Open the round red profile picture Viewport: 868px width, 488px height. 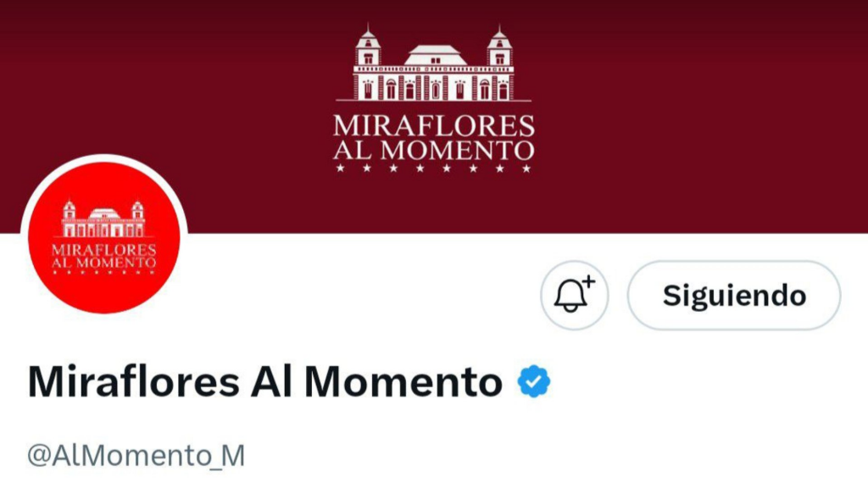click(103, 238)
